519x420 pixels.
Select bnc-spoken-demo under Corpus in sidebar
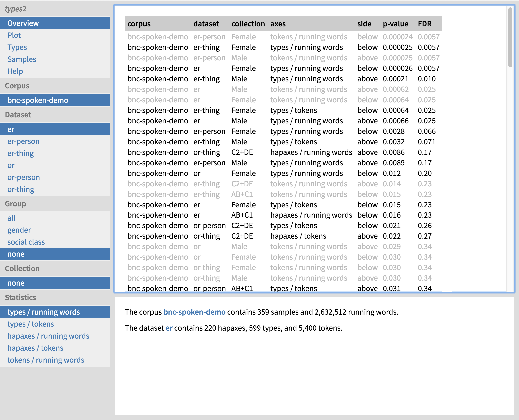pyautogui.click(x=55, y=100)
